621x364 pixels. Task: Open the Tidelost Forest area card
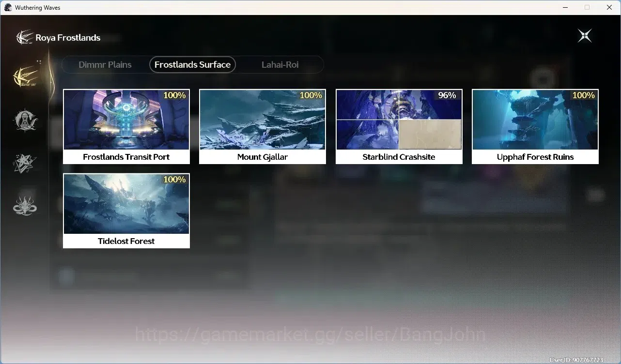pyautogui.click(x=126, y=211)
